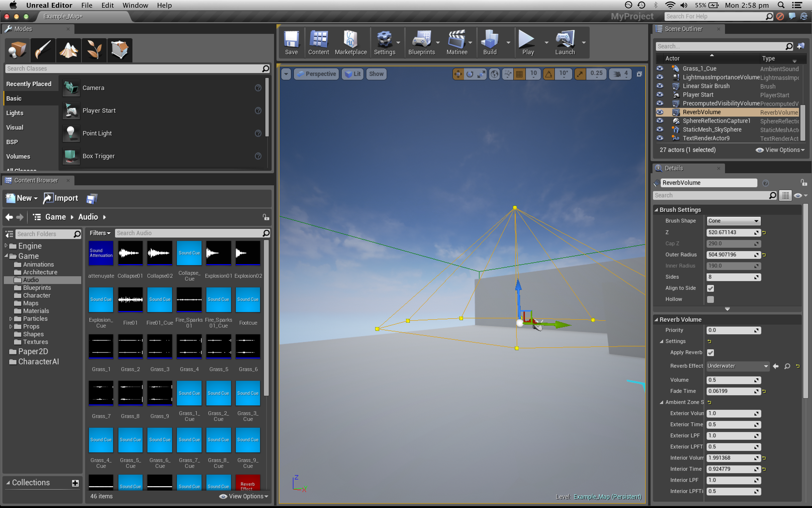The image size is (812, 508).
Task: Uncheck the Align to Side checkbox
Action: pos(710,288)
